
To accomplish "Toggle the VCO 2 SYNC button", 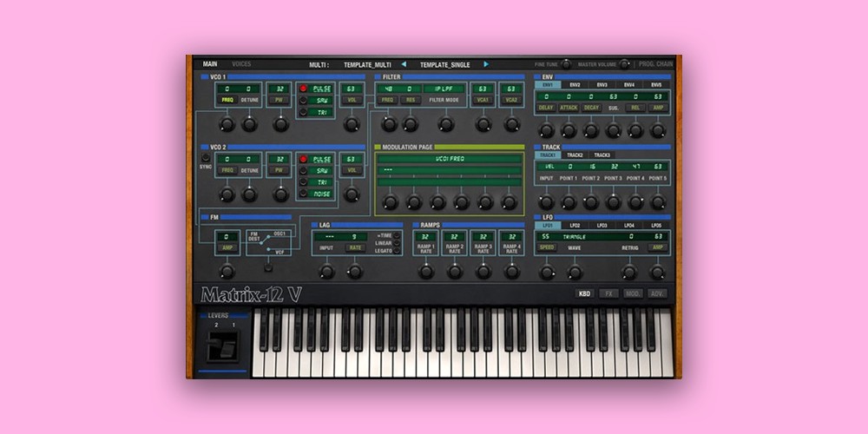I will coord(206,157).
